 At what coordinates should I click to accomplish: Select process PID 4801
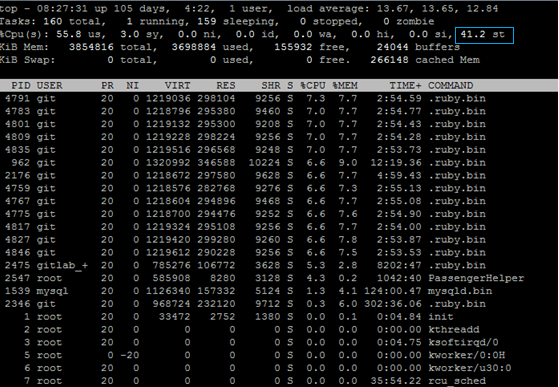pyautogui.click(x=18, y=124)
